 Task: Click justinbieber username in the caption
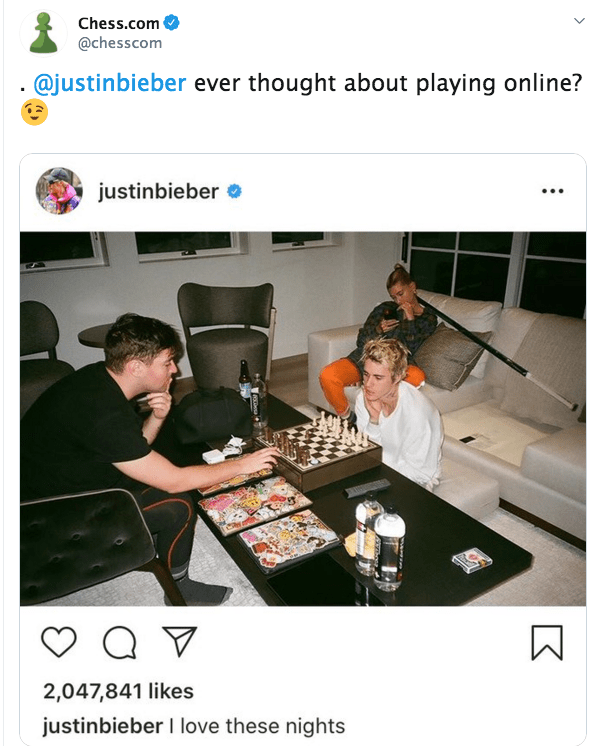pos(103,726)
